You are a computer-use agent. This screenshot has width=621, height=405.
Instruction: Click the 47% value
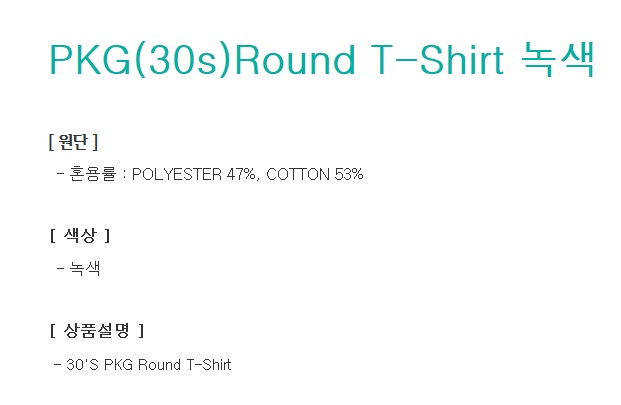click(241, 174)
